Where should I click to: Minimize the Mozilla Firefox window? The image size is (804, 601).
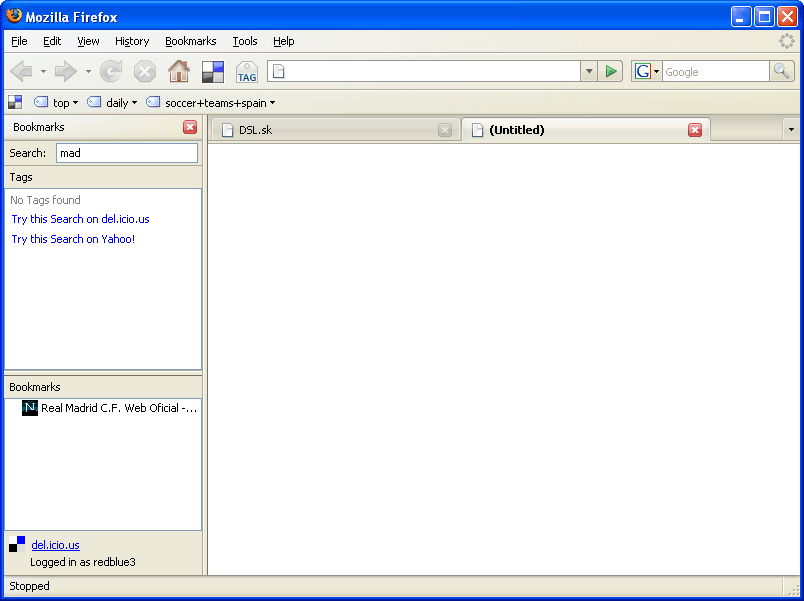pos(741,17)
